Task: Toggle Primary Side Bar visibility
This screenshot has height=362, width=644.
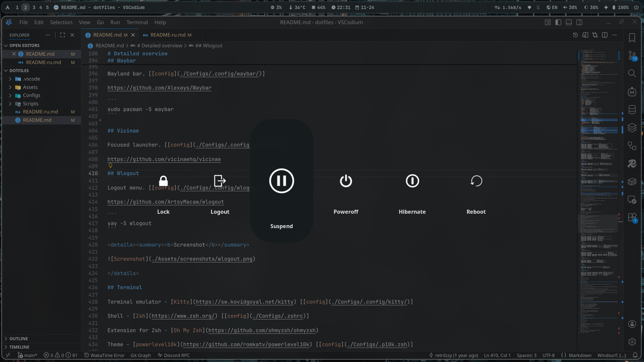Action: pos(558,22)
